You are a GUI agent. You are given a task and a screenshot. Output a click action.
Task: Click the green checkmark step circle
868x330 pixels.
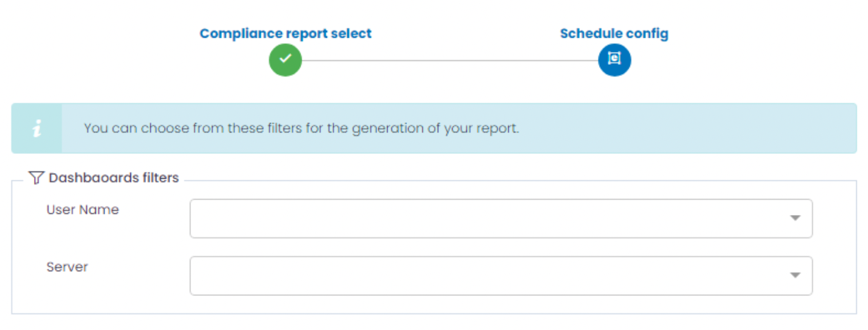pyautogui.click(x=285, y=59)
